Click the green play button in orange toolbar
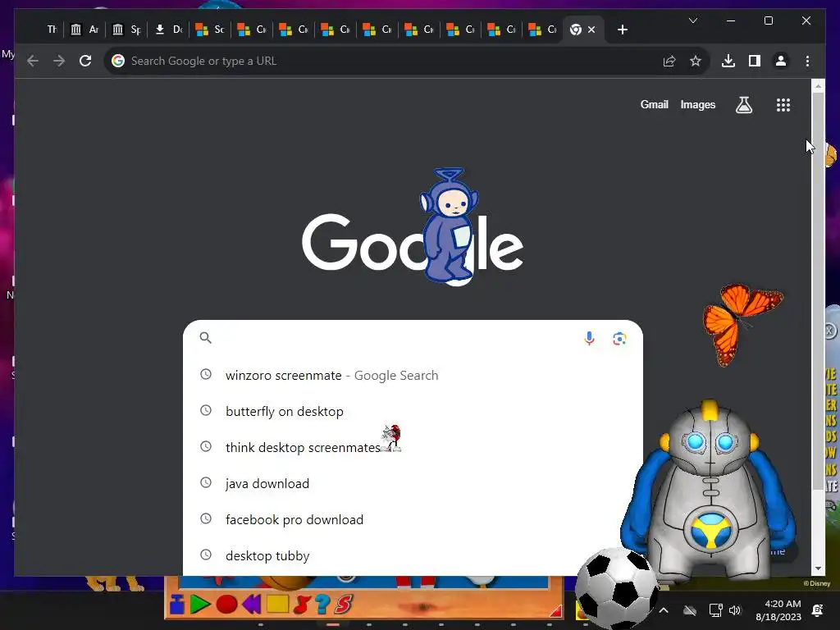Viewport: 840px width, 630px height. click(200, 605)
